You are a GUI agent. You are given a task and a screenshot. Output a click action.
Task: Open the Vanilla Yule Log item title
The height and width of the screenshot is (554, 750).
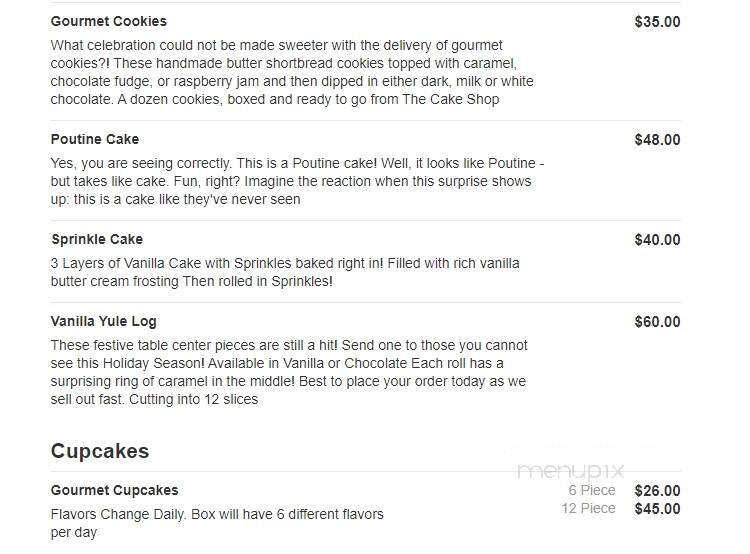coord(104,321)
